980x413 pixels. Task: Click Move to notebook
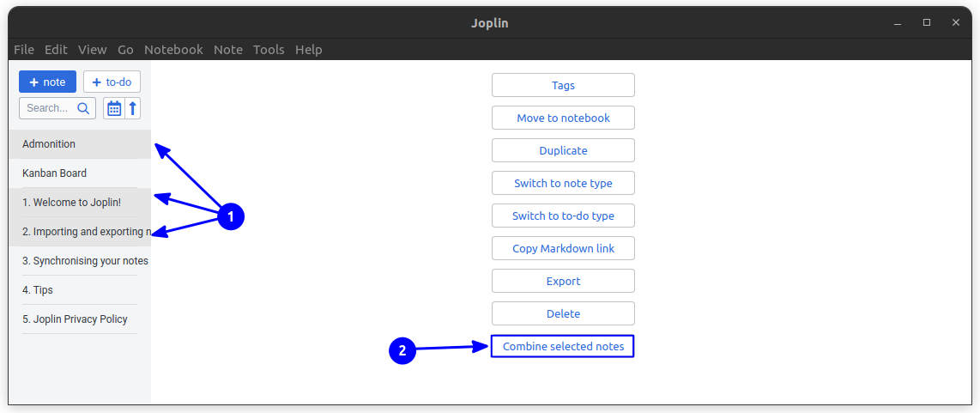click(563, 118)
